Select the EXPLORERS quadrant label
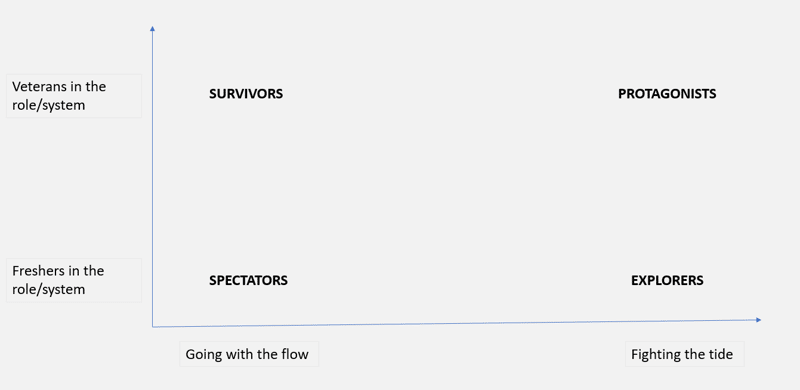The height and width of the screenshot is (390, 800). click(667, 280)
